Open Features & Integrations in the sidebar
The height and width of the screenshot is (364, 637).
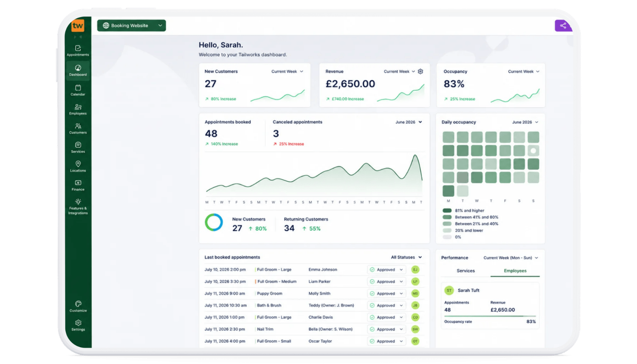point(78,206)
